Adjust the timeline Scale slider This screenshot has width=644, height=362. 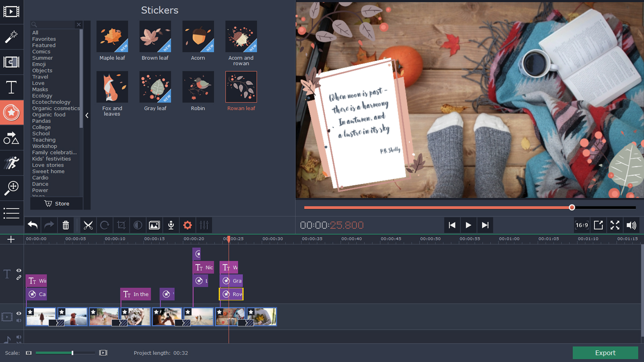[x=72, y=353]
